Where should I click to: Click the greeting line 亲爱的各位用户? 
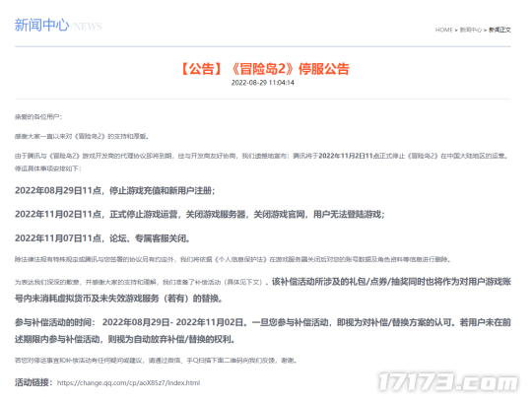click(x=38, y=117)
